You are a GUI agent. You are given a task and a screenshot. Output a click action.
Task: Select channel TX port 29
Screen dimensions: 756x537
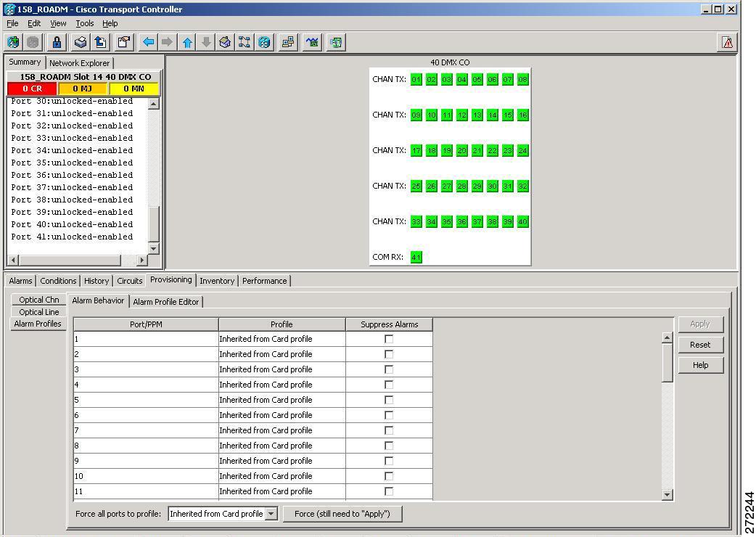coord(477,186)
